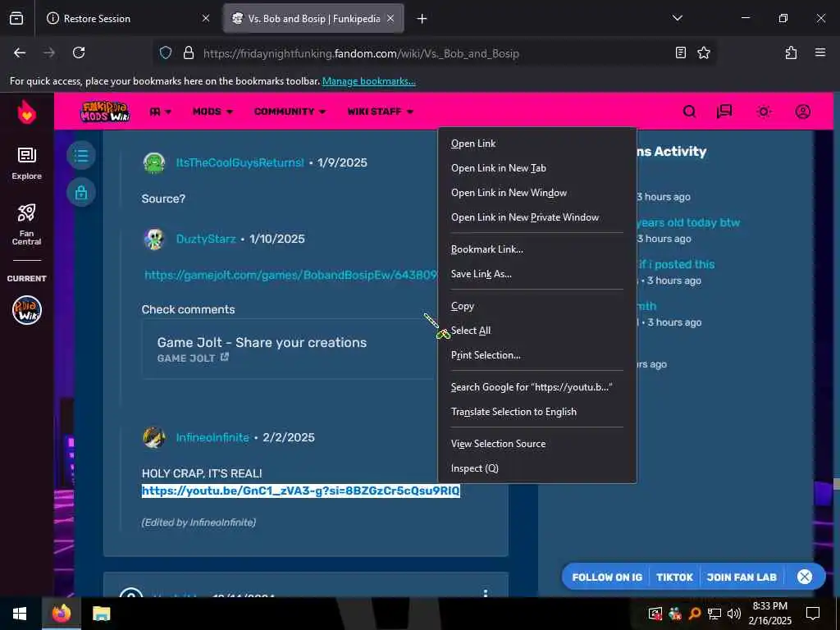Expand the MODS dropdown menu
The width and height of the screenshot is (840, 630).
[x=212, y=112]
